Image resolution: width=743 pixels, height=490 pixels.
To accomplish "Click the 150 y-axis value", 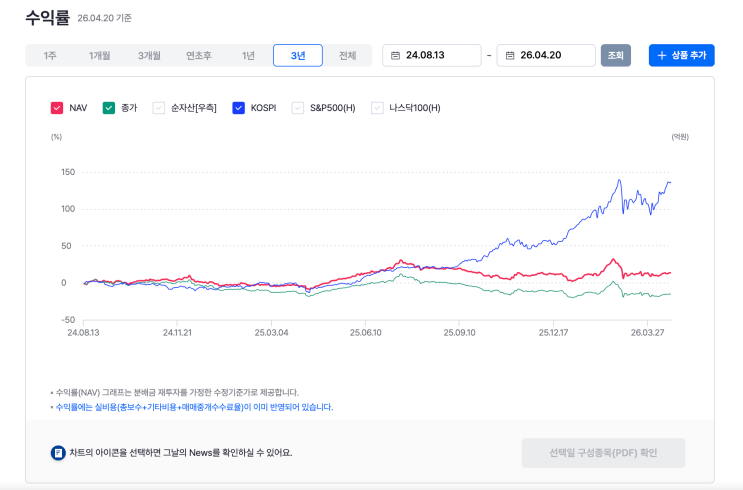I will tap(68, 172).
